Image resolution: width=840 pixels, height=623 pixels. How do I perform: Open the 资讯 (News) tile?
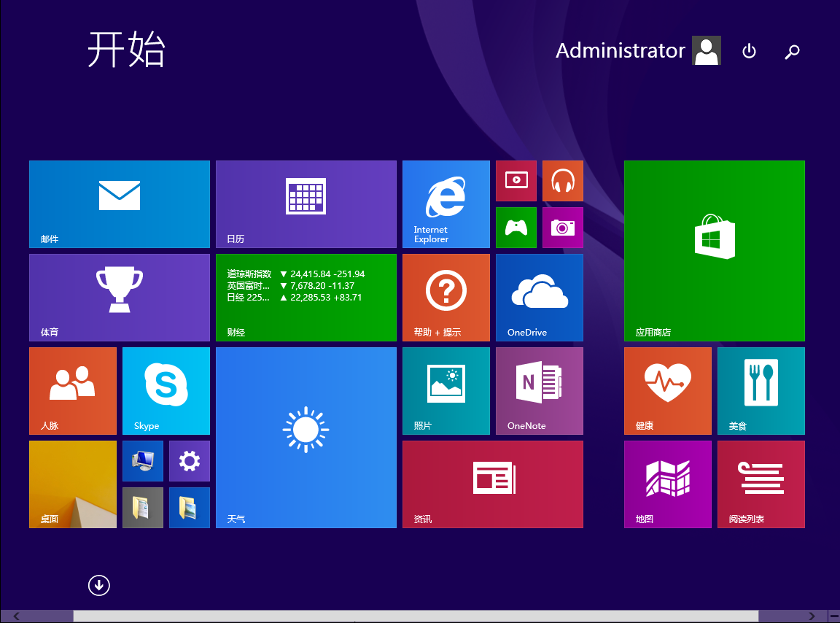(x=493, y=484)
